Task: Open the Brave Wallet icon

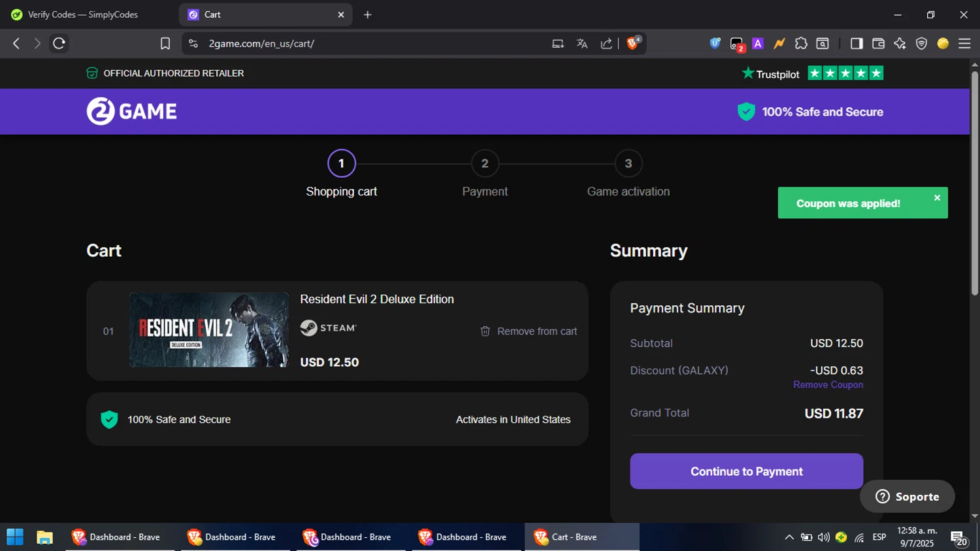Action: point(878,43)
